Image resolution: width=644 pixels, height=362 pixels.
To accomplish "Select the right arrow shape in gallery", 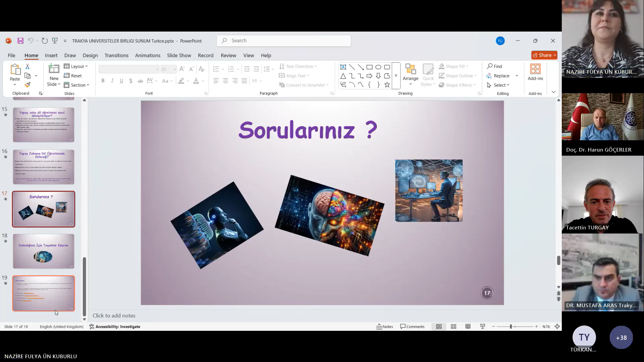I will (369, 76).
